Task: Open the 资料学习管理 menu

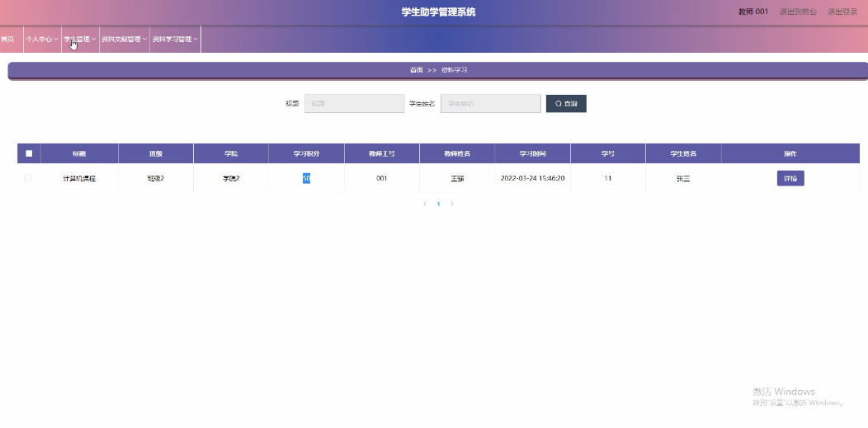Action: tap(175, 40)
